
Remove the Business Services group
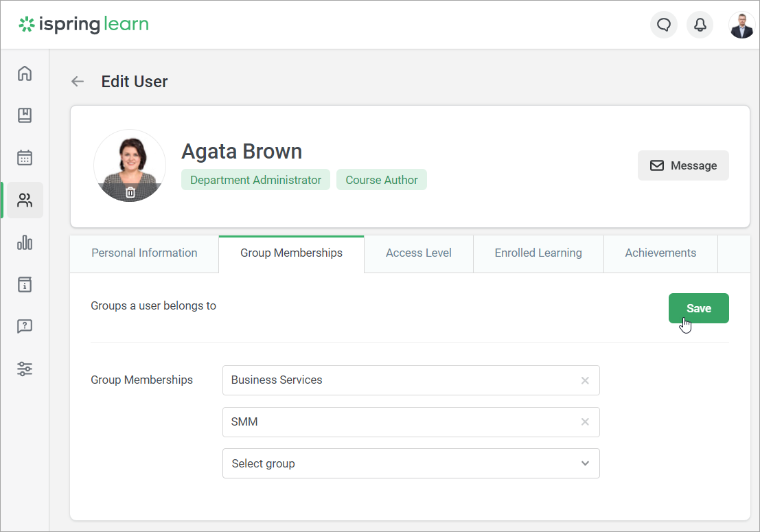pos(585,380)
